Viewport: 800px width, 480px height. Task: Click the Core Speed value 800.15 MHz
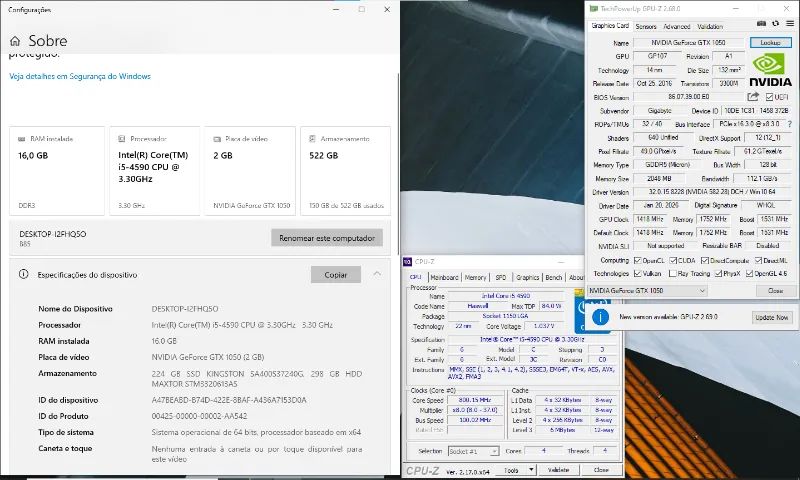[474, 400]
